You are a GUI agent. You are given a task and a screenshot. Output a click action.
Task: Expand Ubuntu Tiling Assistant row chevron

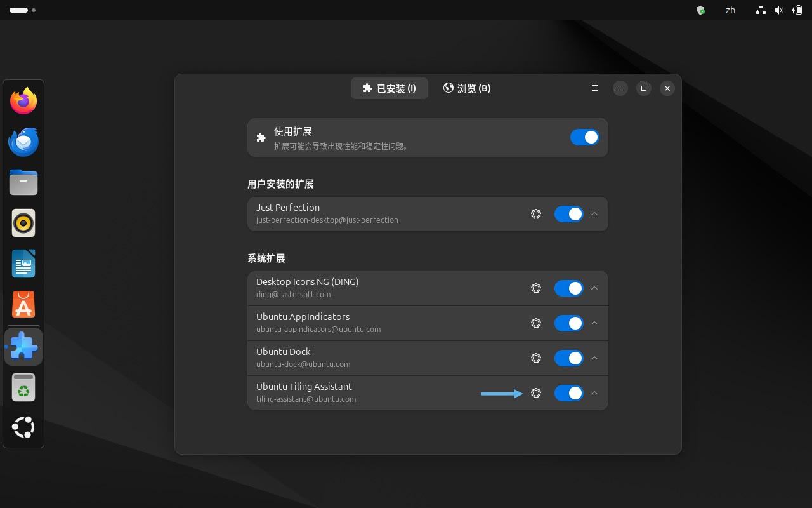[594, 393]
